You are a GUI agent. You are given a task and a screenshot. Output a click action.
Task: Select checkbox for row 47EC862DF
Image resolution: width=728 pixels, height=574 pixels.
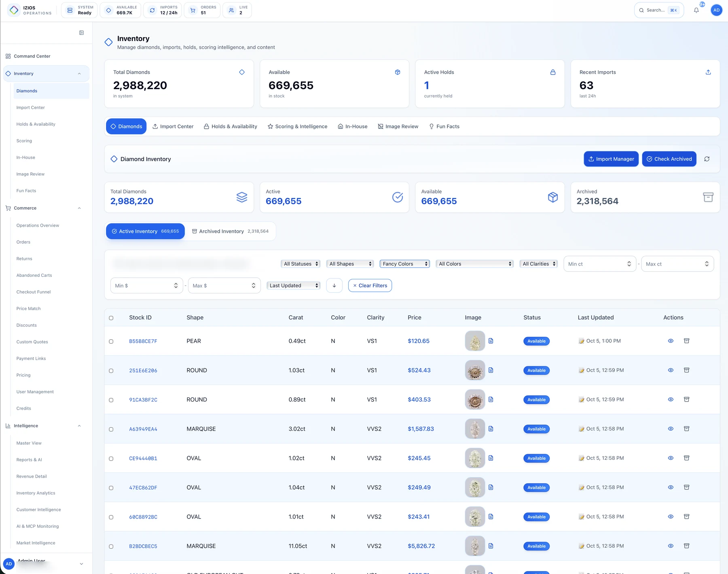point(111,488)
